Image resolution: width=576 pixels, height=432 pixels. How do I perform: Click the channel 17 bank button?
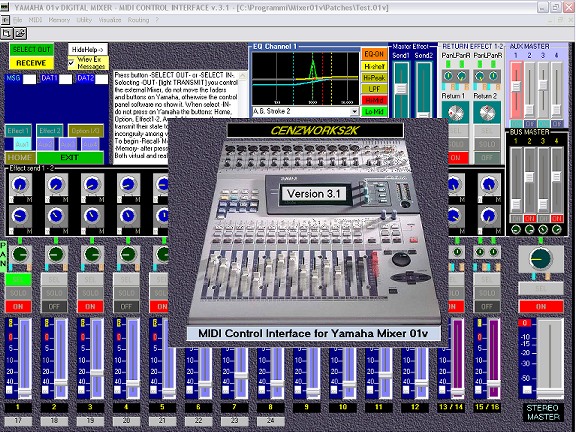click(18, 421)
